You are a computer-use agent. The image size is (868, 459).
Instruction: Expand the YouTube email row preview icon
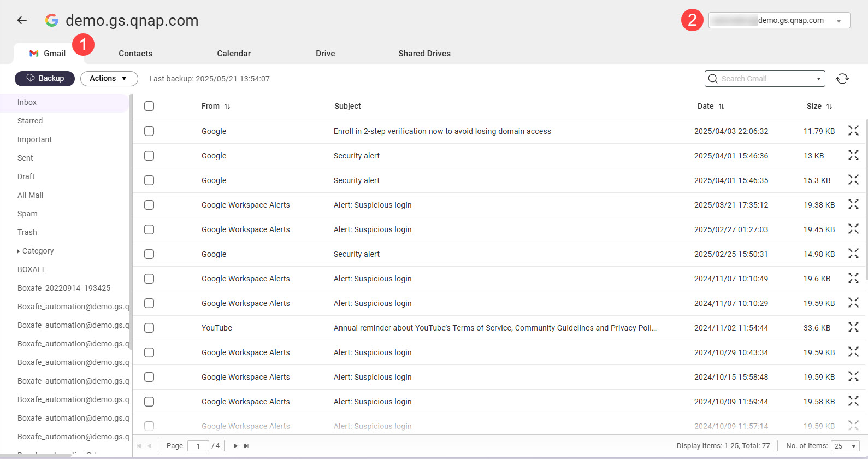[853, 327]
